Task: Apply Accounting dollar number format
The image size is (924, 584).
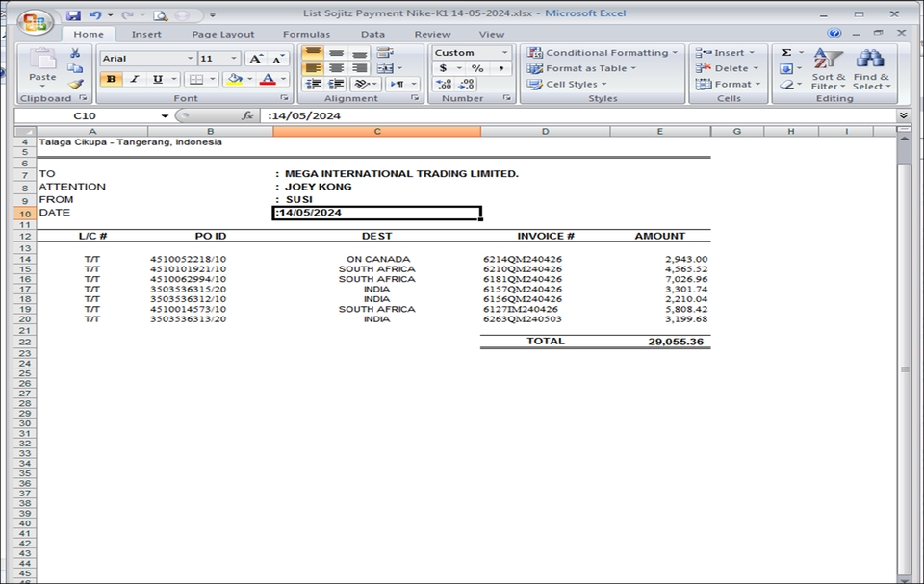Action: coord(443,68)
